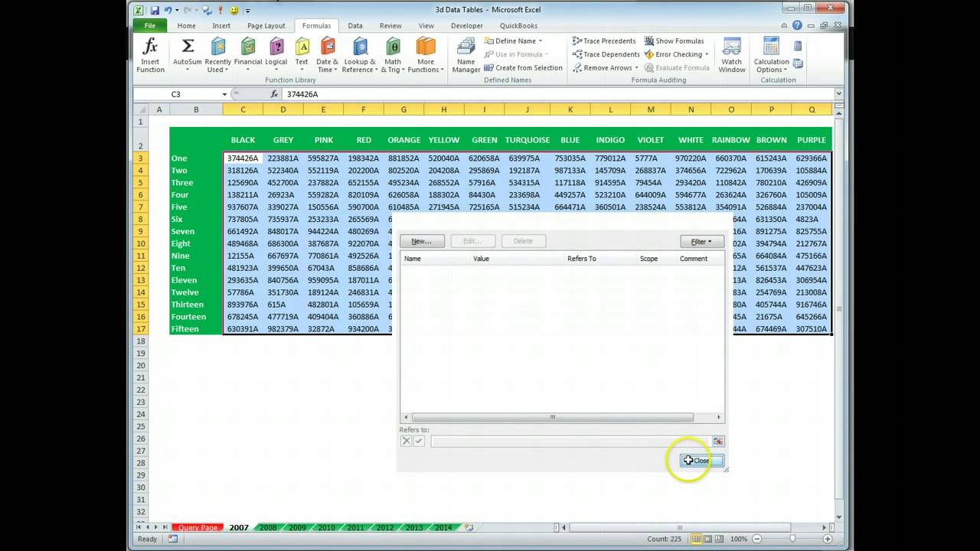Switch to Page Break Preview in status bar
This screenshot has width=980, height=551.
[720, 539]
